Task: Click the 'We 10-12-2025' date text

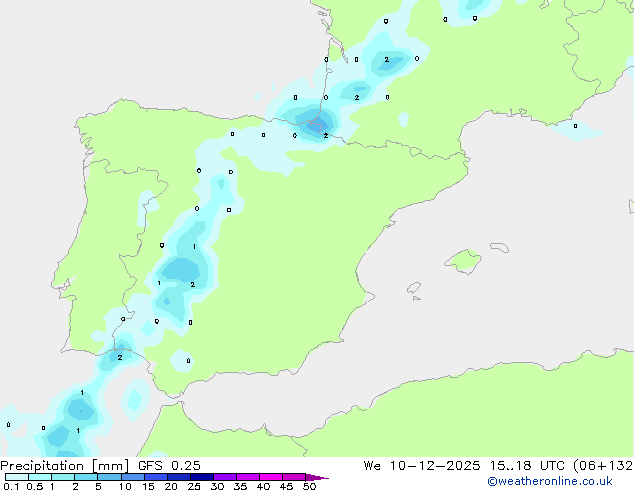Action: (x=422, y=466)
